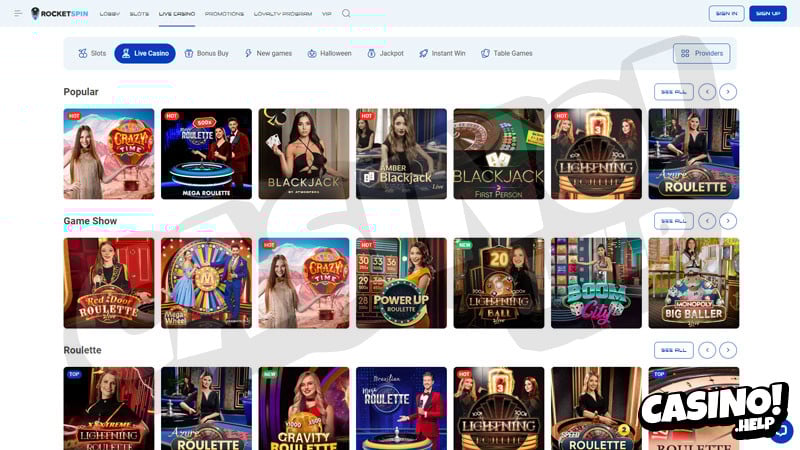Click See All for Popular section
800x450 pixels.
coord(673,92)
